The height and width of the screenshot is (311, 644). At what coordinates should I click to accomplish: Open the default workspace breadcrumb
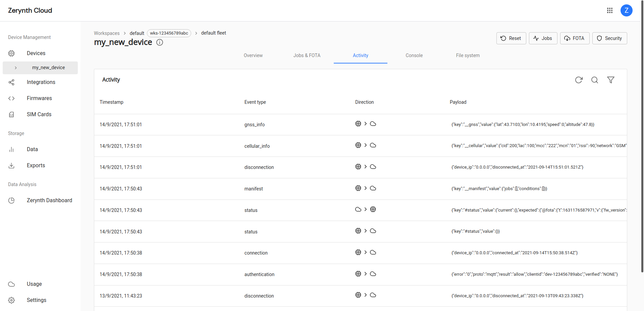coord(137,33)
